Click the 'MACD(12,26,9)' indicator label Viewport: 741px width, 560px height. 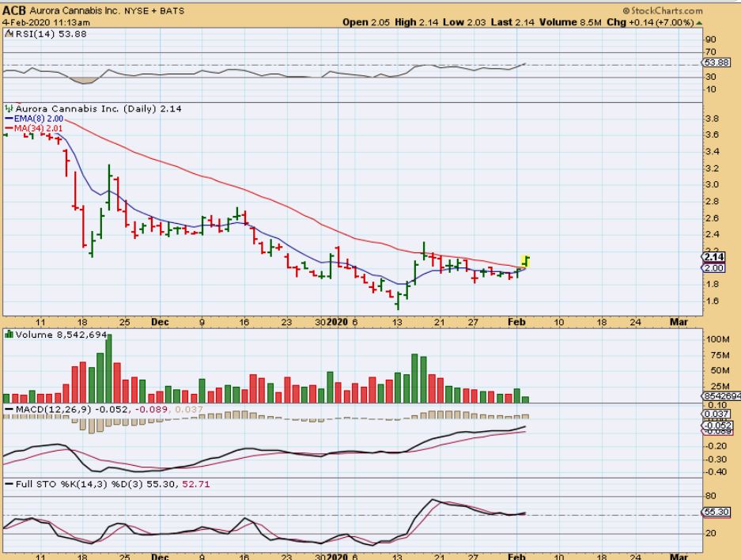point(54,409)
